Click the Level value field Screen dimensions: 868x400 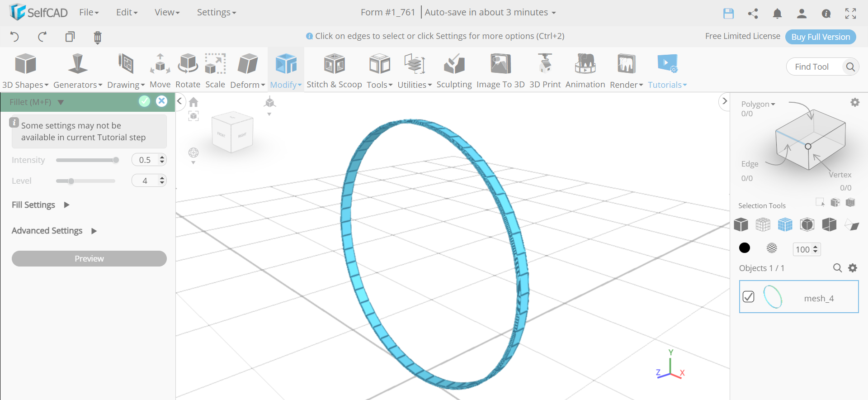pyautogui.click(x=149, y=181)
